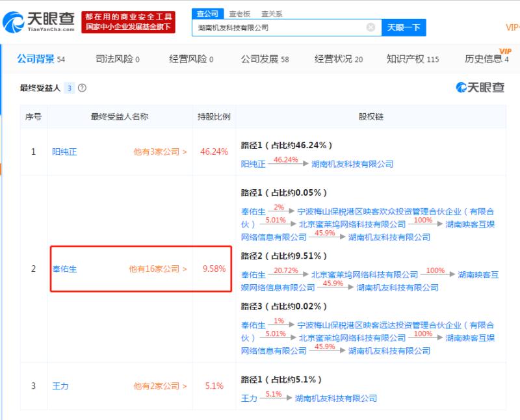This screenshot has height=420, width=520.
Task: Expand 奉佑生's 他有16家公司 list
Action: 158,269
